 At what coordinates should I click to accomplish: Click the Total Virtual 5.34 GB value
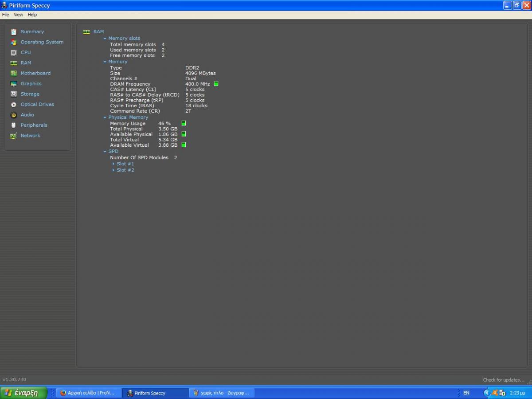click(x=168, y=140)
